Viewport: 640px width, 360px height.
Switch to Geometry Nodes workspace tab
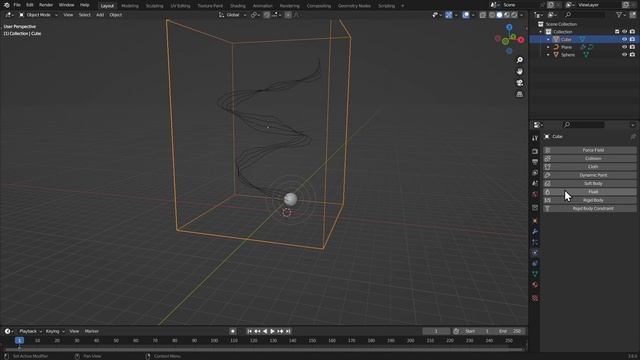pos(354,6)
